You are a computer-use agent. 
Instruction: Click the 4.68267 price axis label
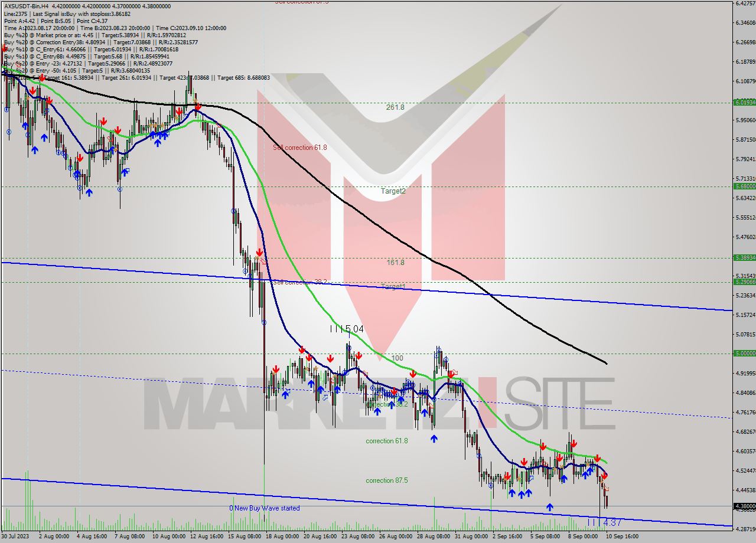click(745, 431)
